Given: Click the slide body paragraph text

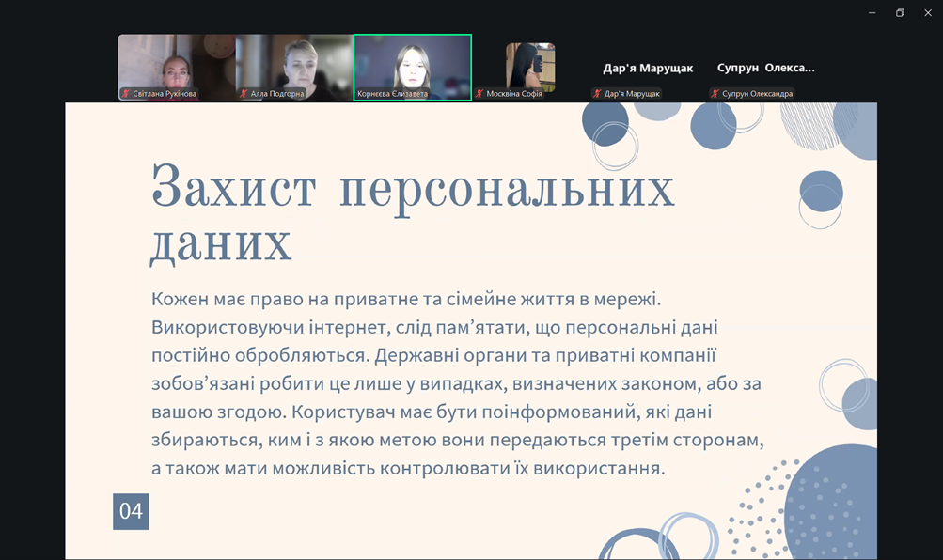Looking at the screenshot, I should click(456, 382).
